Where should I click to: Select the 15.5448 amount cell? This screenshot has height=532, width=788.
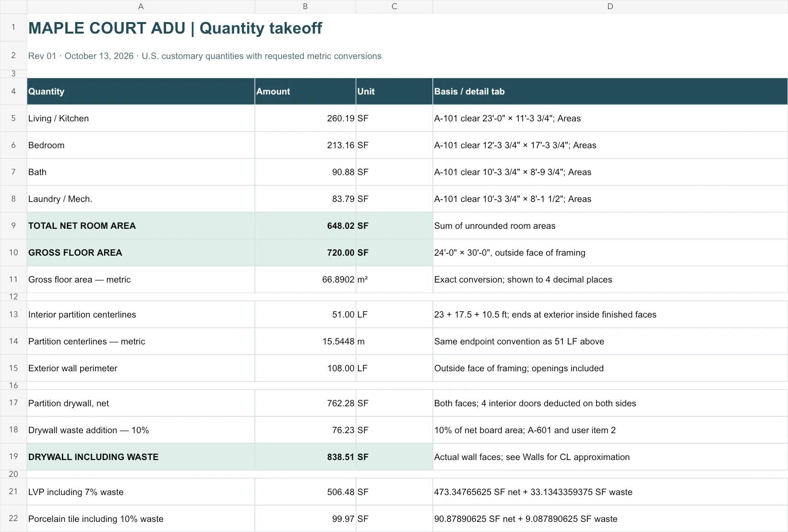[x=305, y=342]
